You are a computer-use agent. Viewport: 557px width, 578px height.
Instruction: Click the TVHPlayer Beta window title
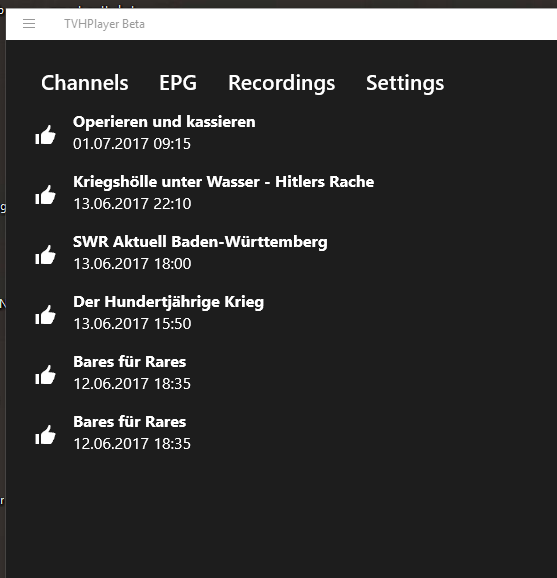click(104, 24)
